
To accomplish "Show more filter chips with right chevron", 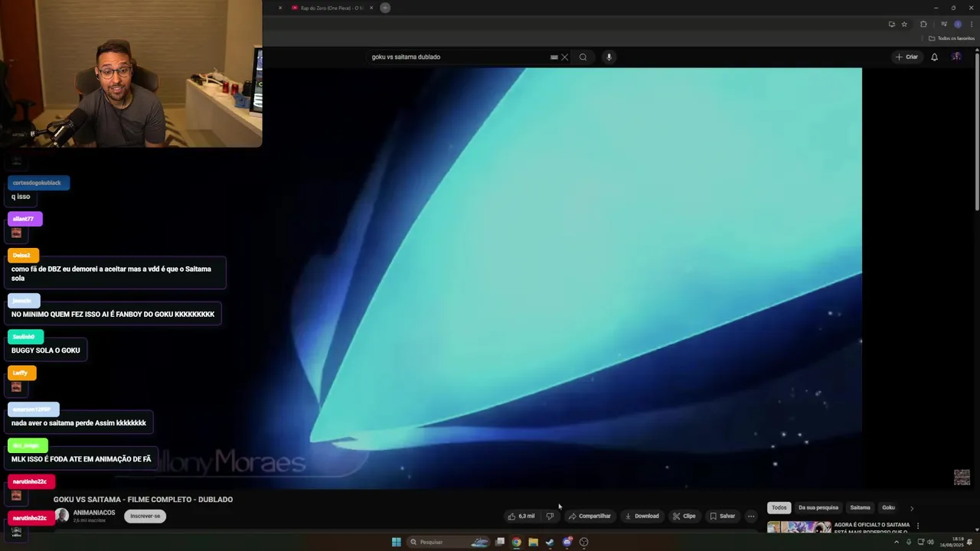I will (x=911, y=508).
